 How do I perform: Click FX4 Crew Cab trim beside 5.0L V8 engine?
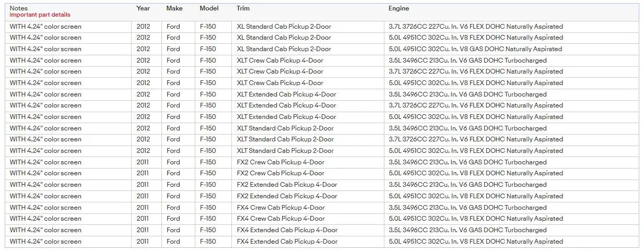tap(280, 219)
